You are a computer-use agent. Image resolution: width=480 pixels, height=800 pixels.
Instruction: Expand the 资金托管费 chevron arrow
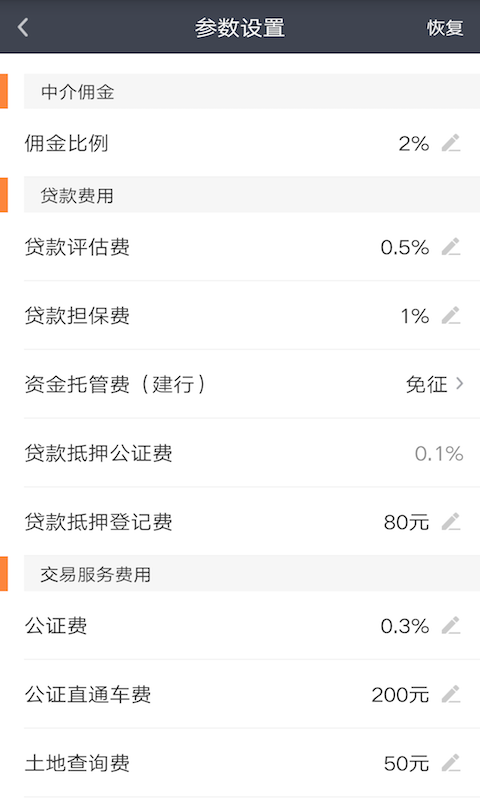460,384
